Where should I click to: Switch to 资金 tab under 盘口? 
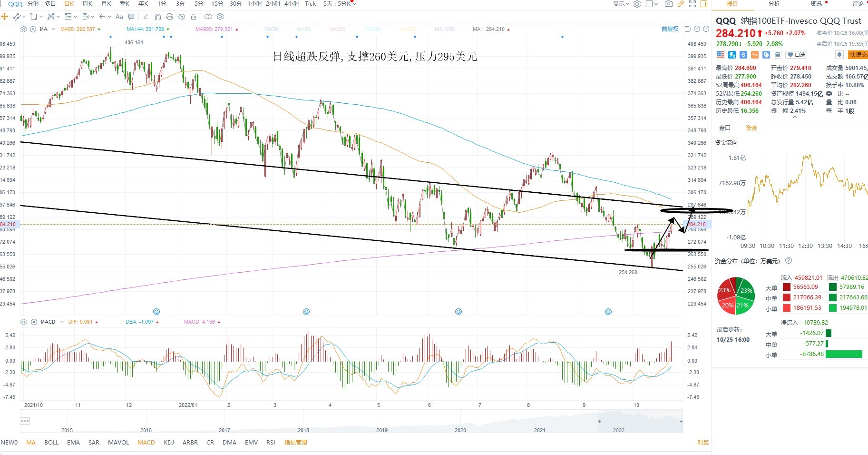coord(751,128)
